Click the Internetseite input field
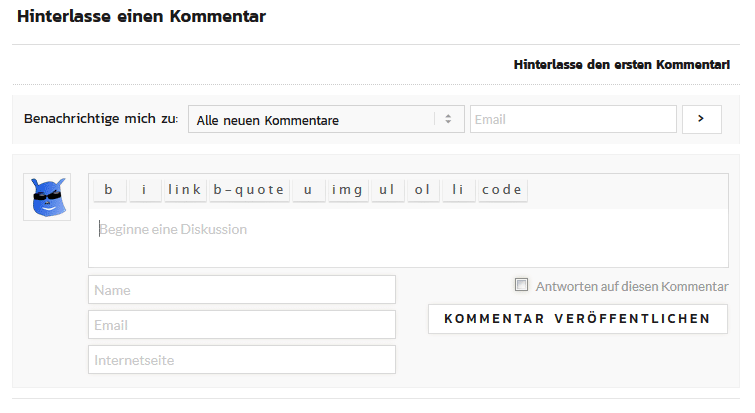The width and height of the screenshot is (755, 413). (x=242, y=360)
